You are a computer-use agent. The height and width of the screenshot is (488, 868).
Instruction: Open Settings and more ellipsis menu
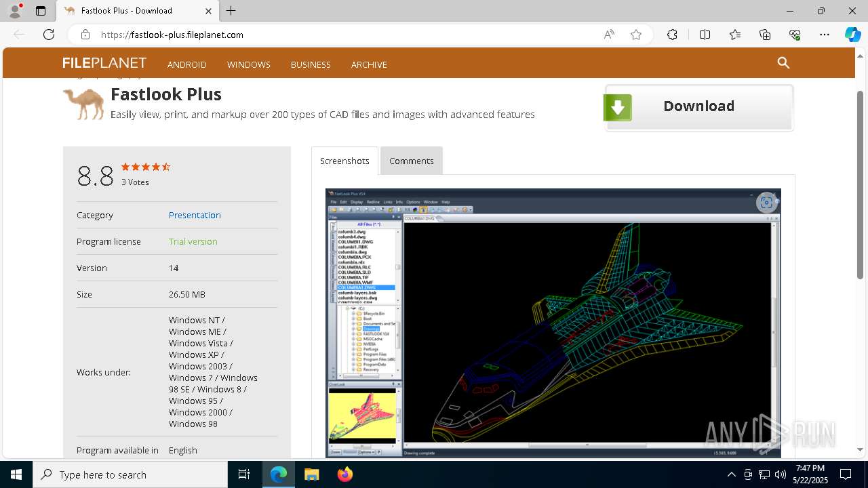pos(825,35)
